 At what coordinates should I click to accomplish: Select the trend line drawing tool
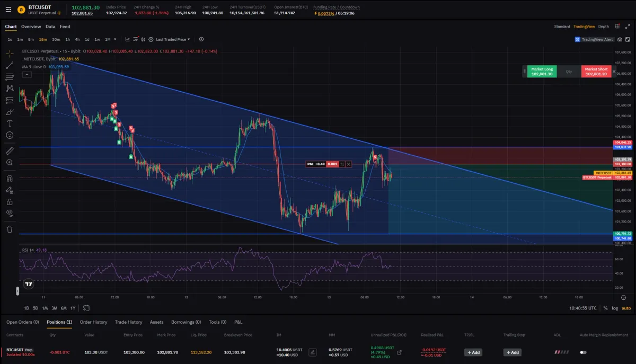(x=10, y=65)
